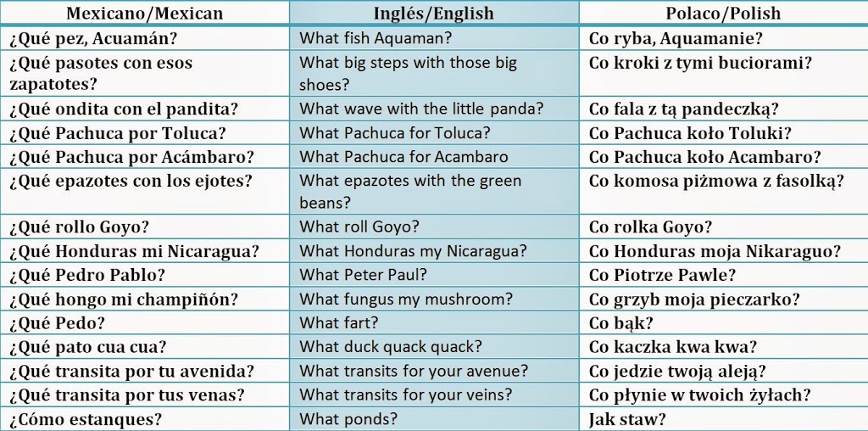868x431 pixels.
Task: Click 'Co Honduras moja Nikaraguo?' cell
Action: pos(724,251)
